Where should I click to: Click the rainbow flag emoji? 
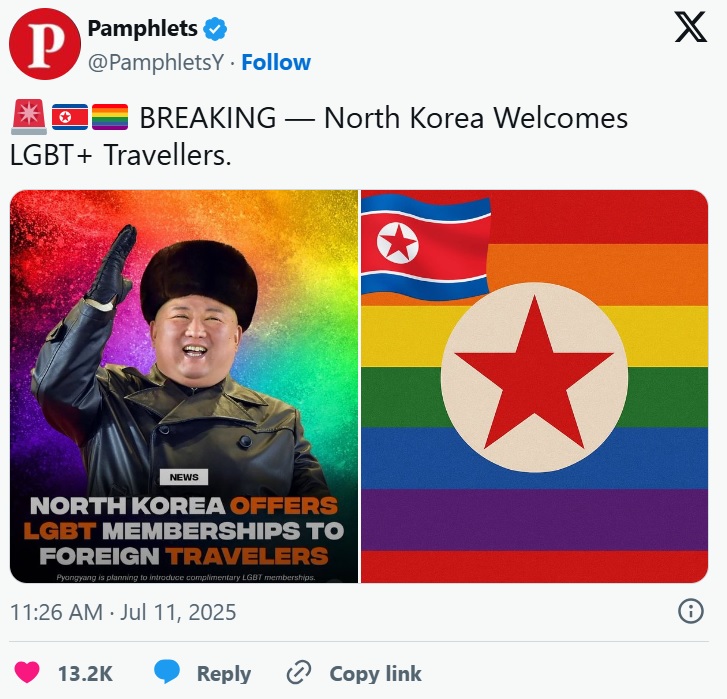(110, 117)
